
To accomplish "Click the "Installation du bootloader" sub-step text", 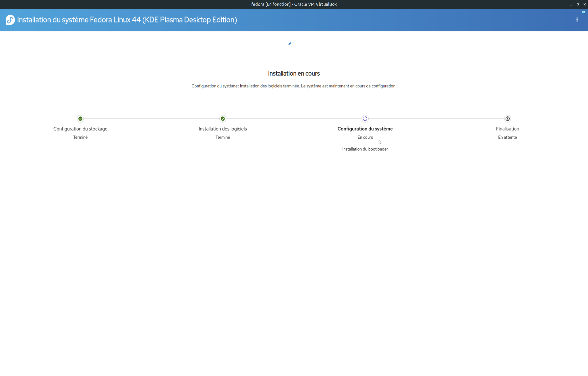I will (365, 149).
